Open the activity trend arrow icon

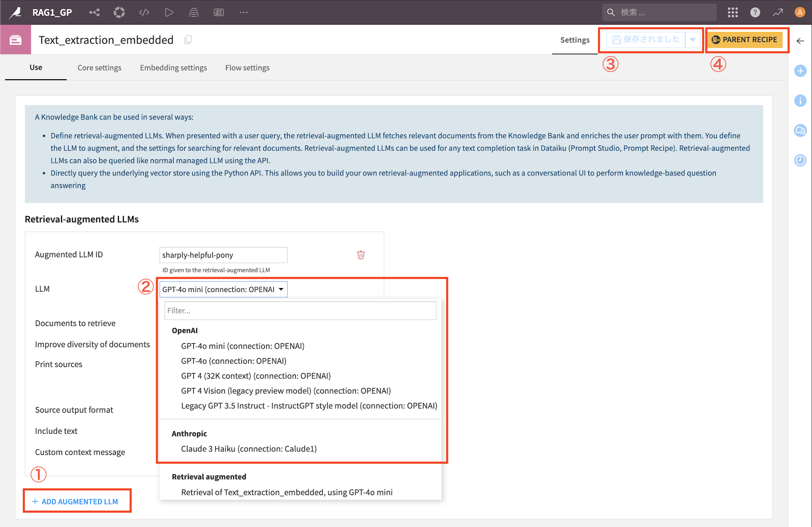tap(778, 12)
